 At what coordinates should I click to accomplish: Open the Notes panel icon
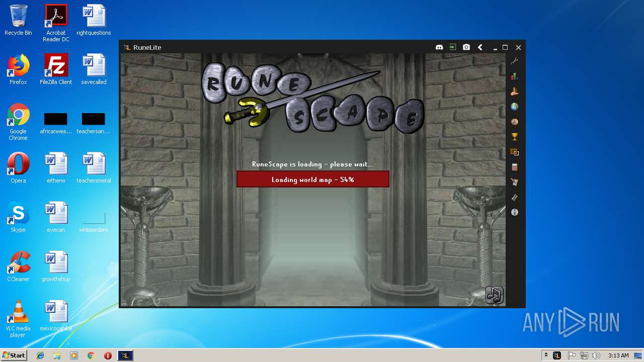(x=514, y=182)
